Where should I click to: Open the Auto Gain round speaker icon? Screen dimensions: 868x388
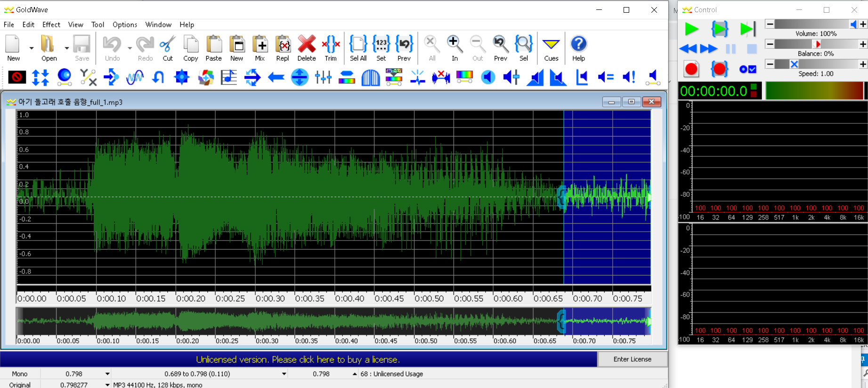coord(488,77)
